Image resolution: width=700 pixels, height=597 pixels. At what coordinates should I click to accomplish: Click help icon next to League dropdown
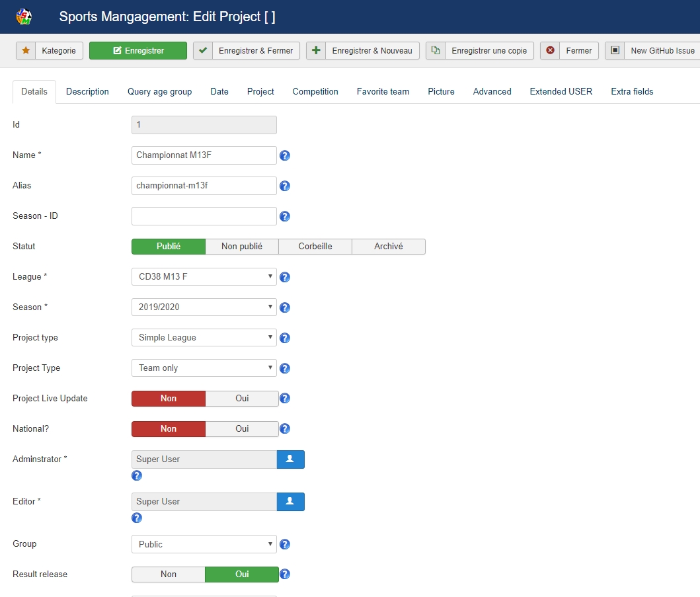pyautogui.click(x=285, y=278)
